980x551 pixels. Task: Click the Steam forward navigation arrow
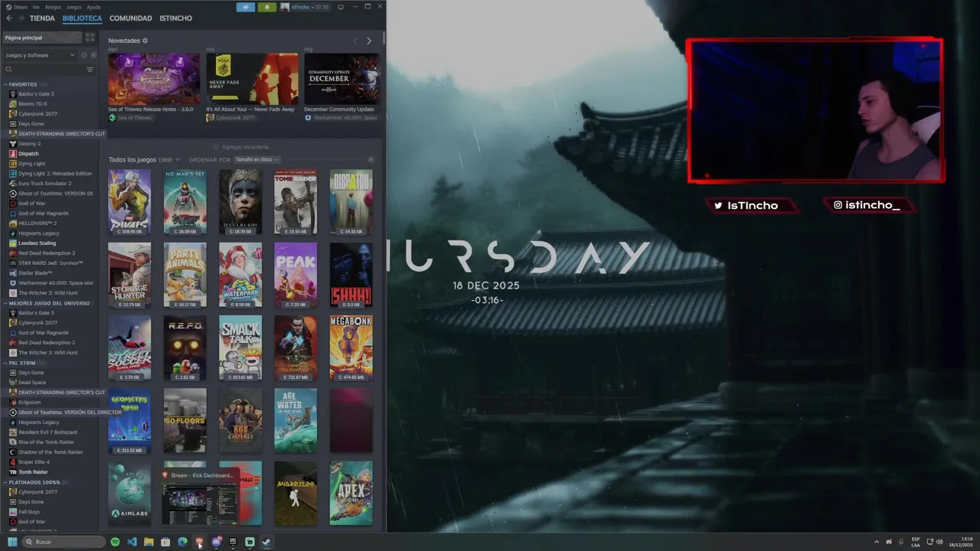[x=21, y=18]
